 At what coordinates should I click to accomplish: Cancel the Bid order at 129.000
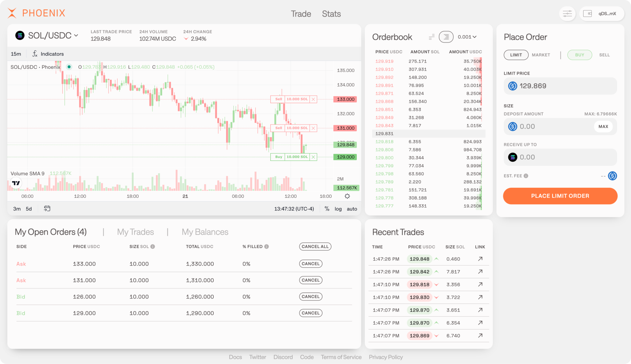point(311,313)
